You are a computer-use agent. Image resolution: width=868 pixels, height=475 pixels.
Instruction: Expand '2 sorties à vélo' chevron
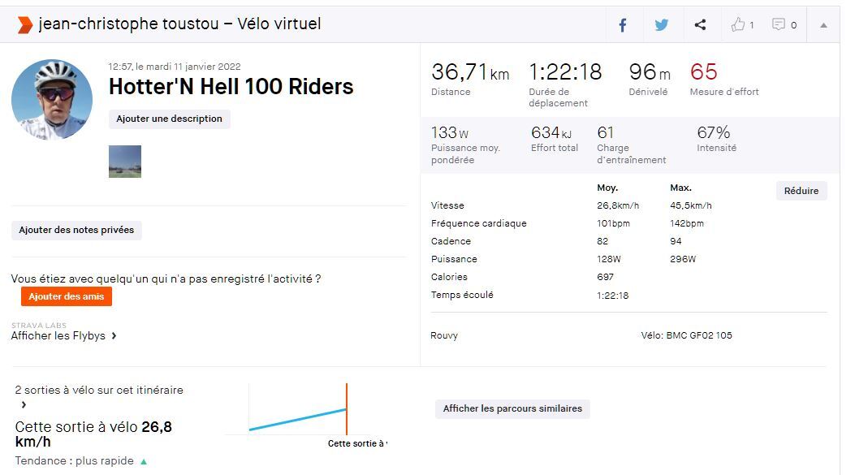point(24,404)
